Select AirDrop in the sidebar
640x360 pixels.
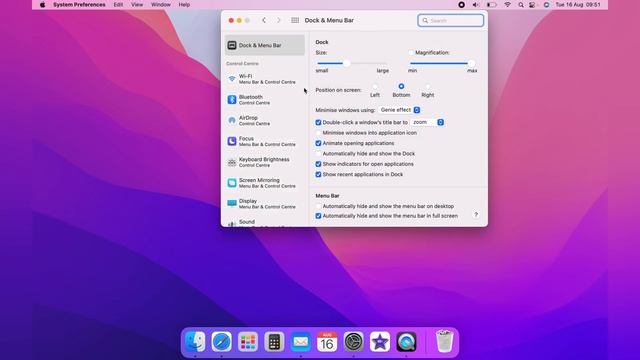tap(264, 121)
